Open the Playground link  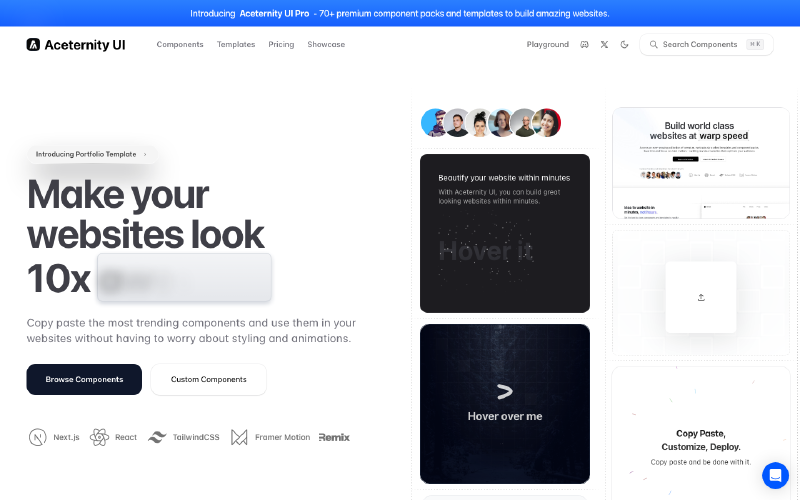[547, 45]
